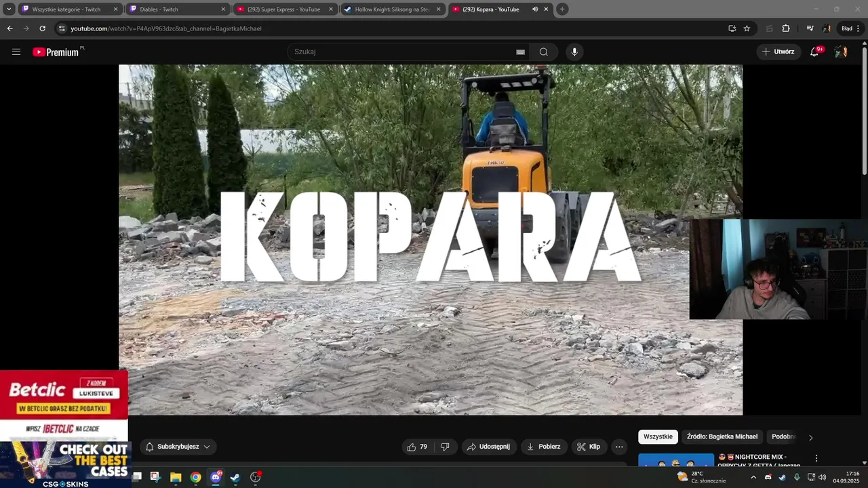868x488 pixels.
Task: View site information in address bar
Action: (62, 28)
